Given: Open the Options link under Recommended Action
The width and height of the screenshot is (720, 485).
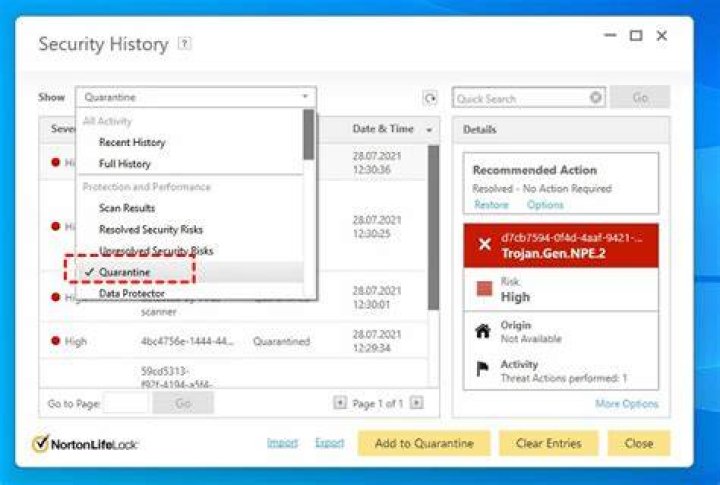Looking at the screenshot, I should [x=545, y=205].
